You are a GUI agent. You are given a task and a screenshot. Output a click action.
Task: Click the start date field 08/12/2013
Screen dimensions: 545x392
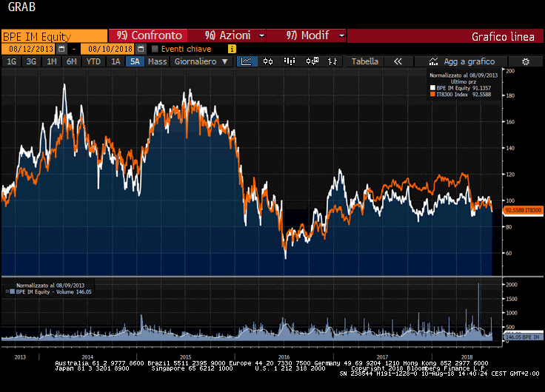28,49
